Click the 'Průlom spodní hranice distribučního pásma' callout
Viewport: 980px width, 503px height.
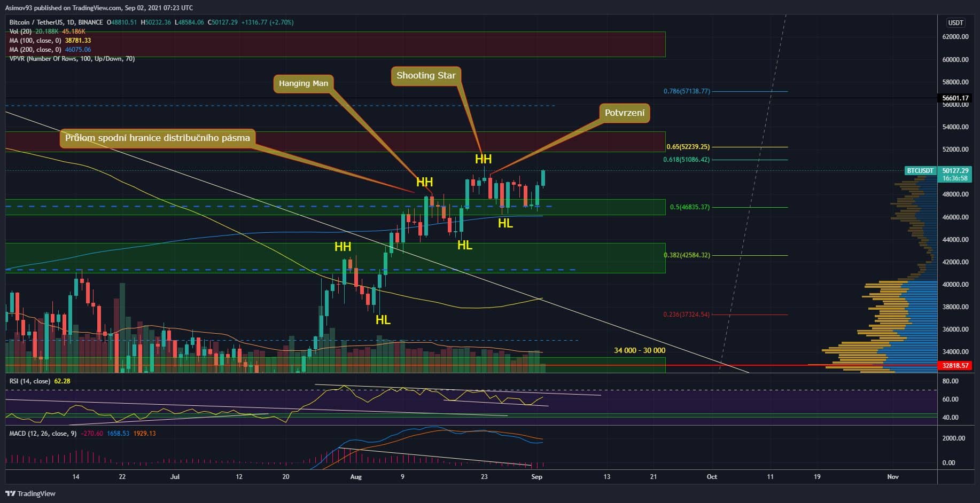(x=158, y=138)
